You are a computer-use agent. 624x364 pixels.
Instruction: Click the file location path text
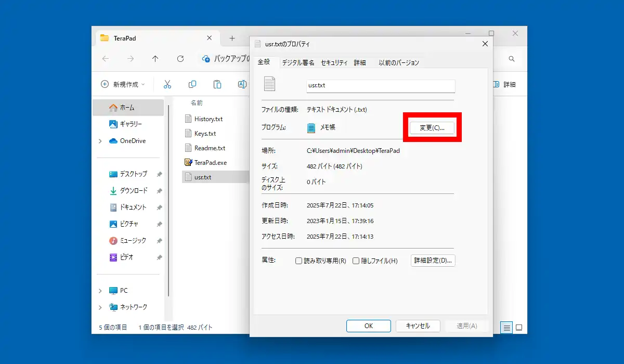354,151
